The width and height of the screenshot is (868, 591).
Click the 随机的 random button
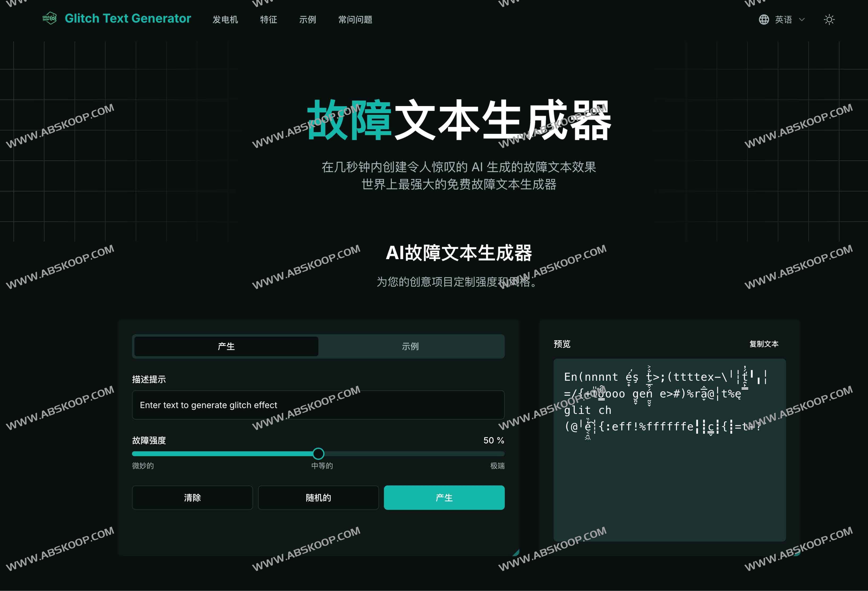[318, 497]
